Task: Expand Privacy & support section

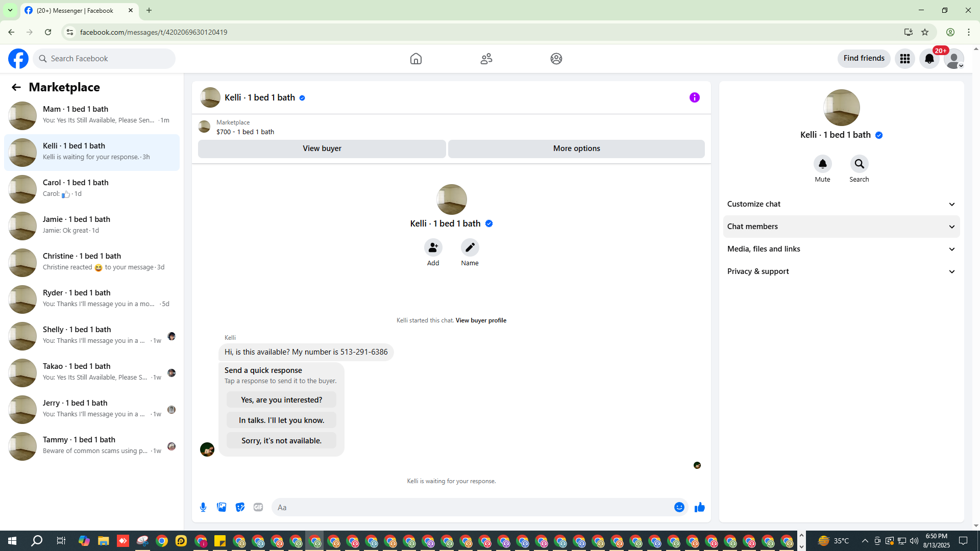Action: click(x=841, y=271)
